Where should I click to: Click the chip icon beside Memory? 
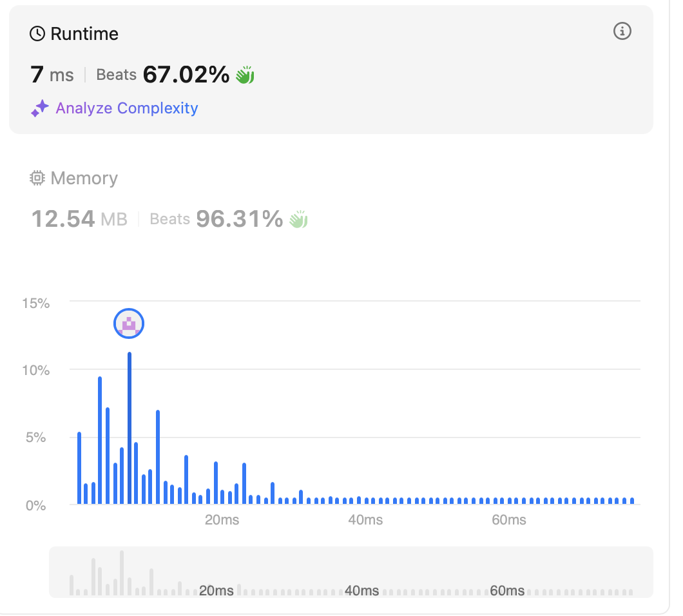(x=37, y=178)
